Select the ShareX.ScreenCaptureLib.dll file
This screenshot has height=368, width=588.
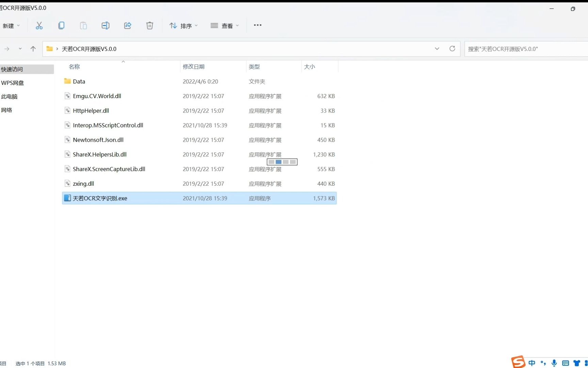point(199,169)
